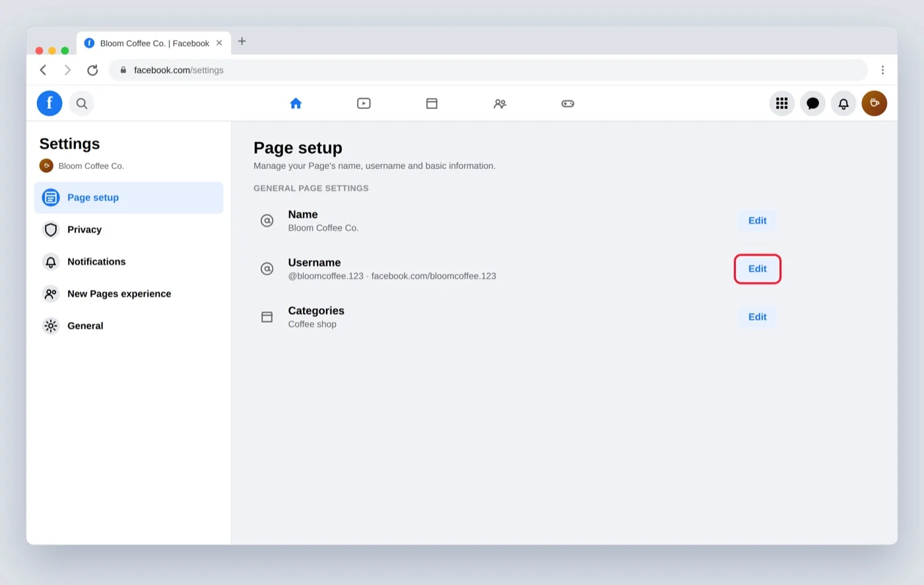Open the Gaming controller icon

[568, 104]
